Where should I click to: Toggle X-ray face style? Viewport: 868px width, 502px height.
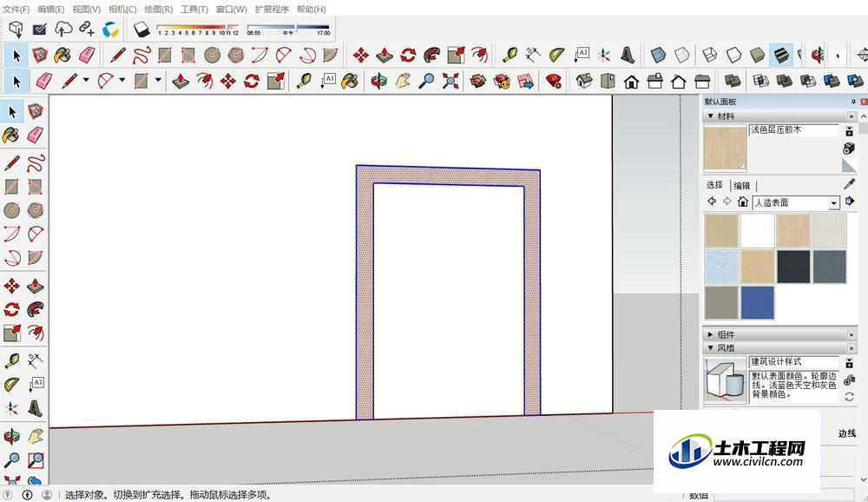tap(658, 55)
